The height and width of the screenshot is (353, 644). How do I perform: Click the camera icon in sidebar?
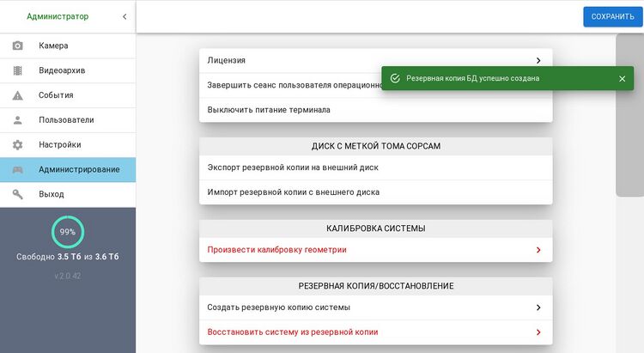tap(17, 46)
